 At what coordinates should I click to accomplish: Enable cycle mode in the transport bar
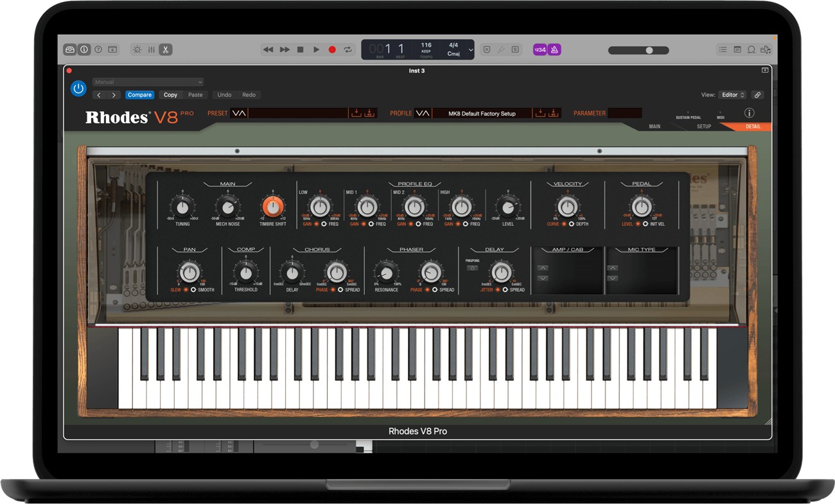click(347, 49)
